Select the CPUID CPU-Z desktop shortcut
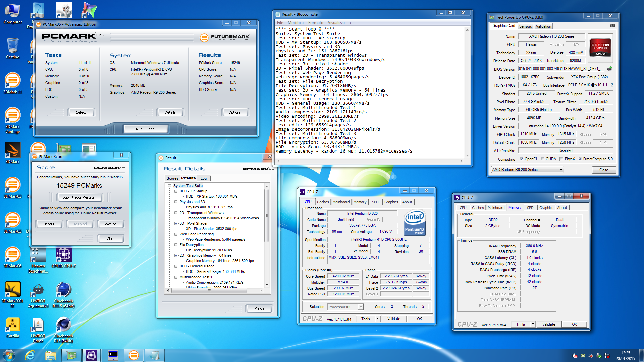 click(64, 257)
